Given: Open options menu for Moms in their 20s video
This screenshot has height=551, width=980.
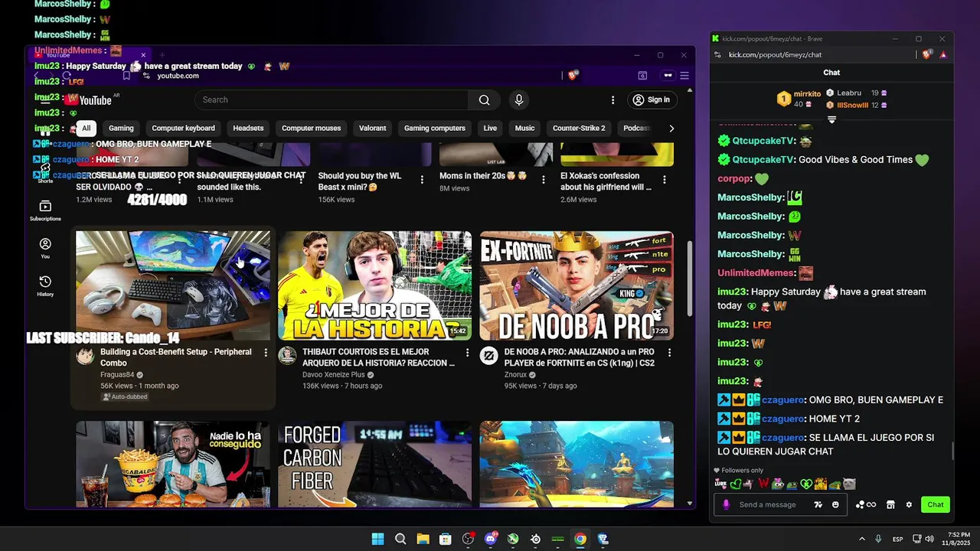Looking at the screenshot, I should click(x=543, y=179).
